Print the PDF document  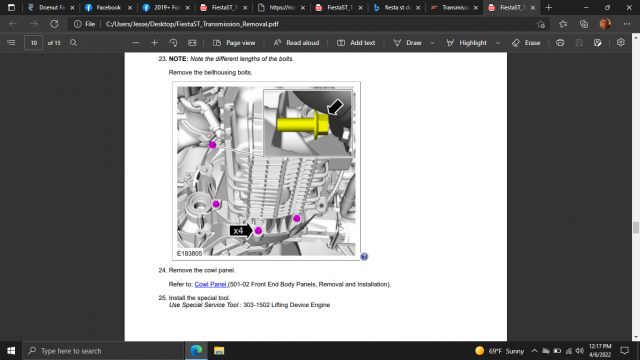(560, 42)
